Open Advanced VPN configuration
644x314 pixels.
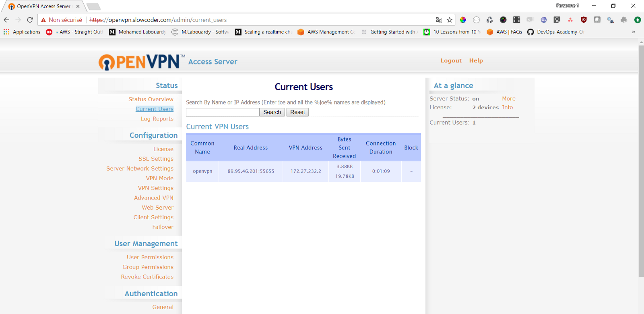point(154,198)
